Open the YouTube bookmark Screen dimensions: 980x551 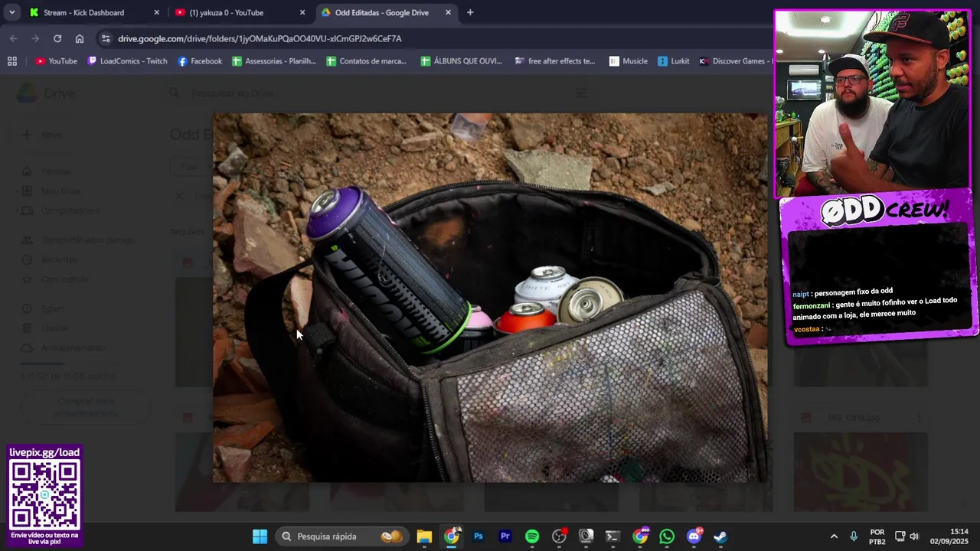tap(57, 61)
